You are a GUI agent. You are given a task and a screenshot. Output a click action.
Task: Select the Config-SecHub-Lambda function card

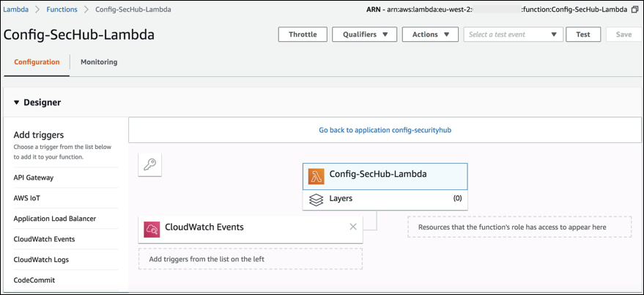tap(385, 177)
